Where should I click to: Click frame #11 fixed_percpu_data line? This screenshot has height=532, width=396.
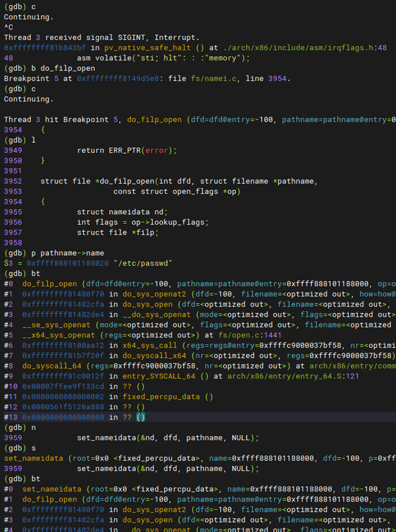(108, 397)
